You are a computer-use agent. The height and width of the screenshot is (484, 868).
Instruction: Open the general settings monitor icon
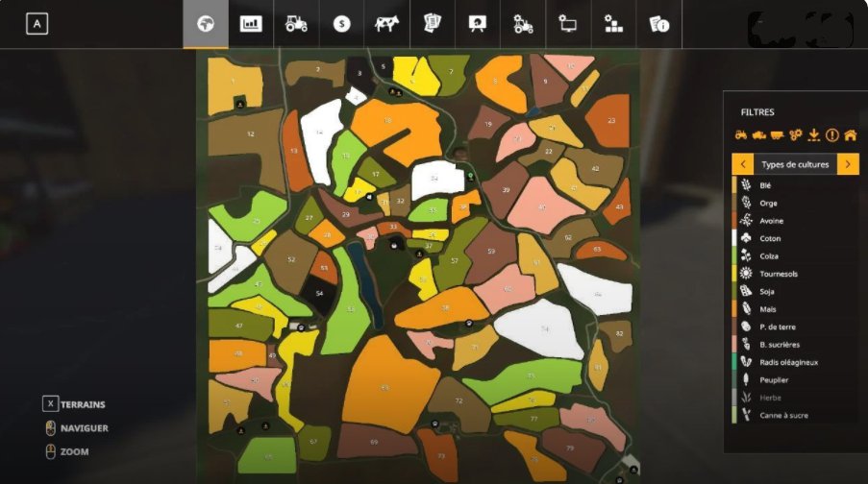tap(568, 25)
